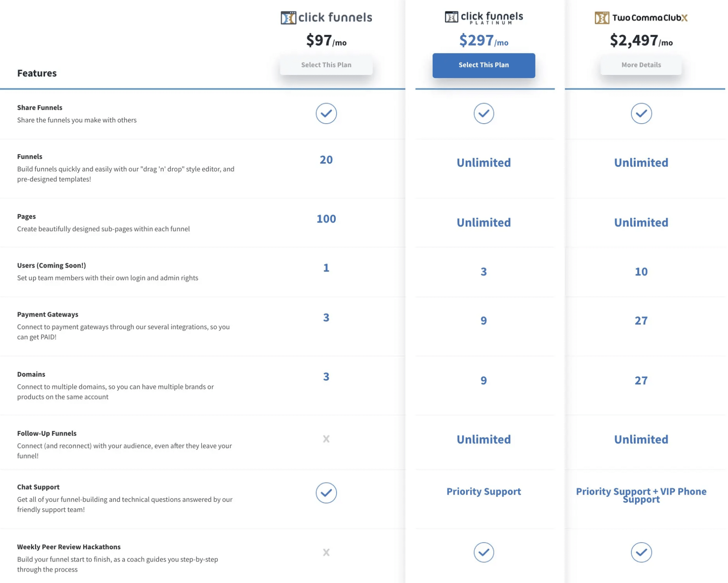This screenshot has width=728, height=583.
Task: Click Priority Support in Platinum column
Action: [x=484, y=492]
